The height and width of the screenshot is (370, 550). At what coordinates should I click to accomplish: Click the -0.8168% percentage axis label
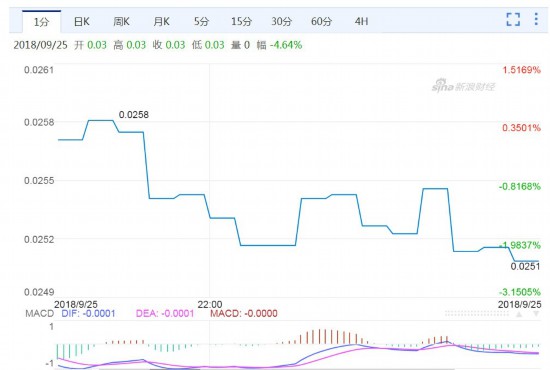tap(520, 187)
